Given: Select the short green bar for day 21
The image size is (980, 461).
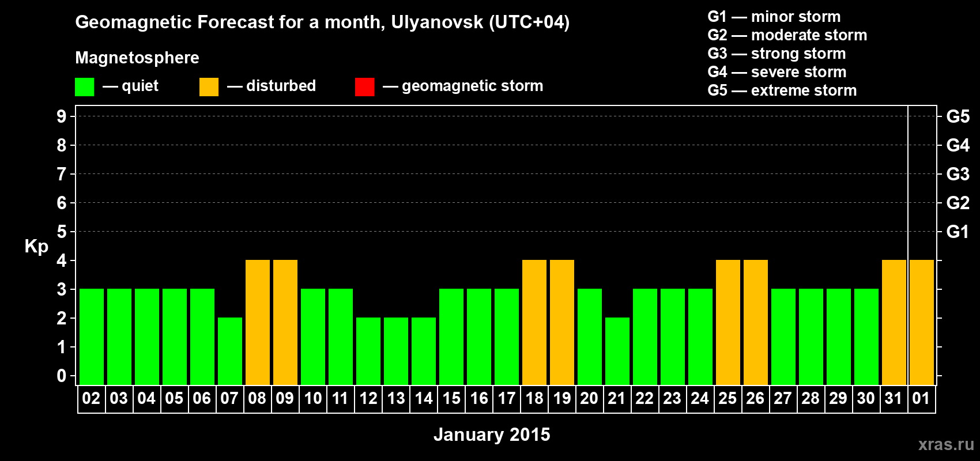Looking at the screenshot, I should pos(617,351).
